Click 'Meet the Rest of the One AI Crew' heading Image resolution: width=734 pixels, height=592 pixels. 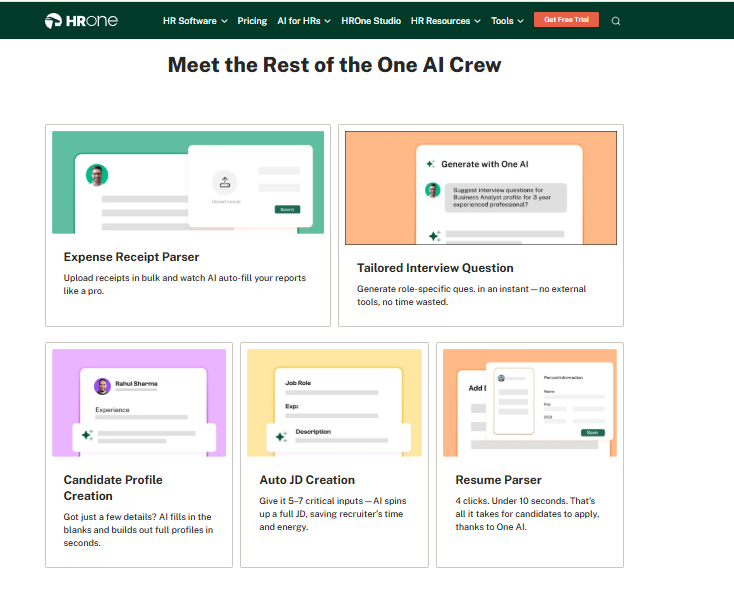coord(334,65)
